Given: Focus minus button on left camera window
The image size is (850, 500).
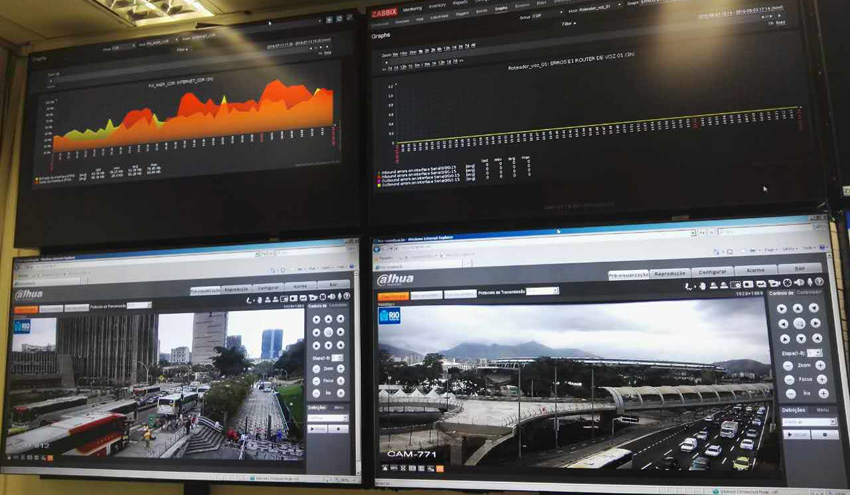Looking at the screenshot, I should 317,381.
